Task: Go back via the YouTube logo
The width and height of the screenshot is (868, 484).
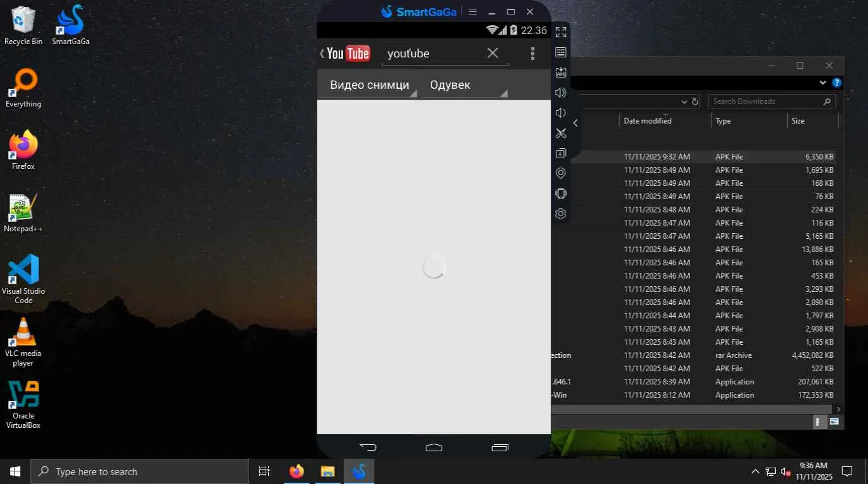Action: click(x=345, y=54)
